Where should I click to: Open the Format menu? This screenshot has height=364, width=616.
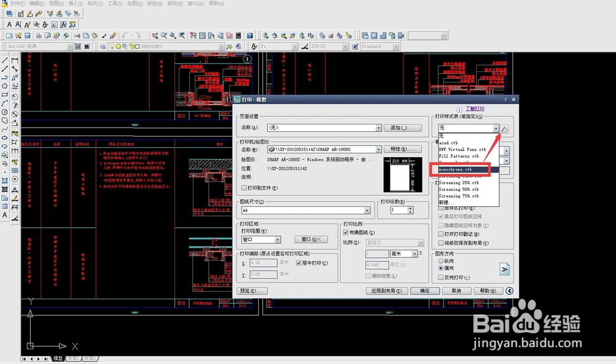[x=95, y=4]
